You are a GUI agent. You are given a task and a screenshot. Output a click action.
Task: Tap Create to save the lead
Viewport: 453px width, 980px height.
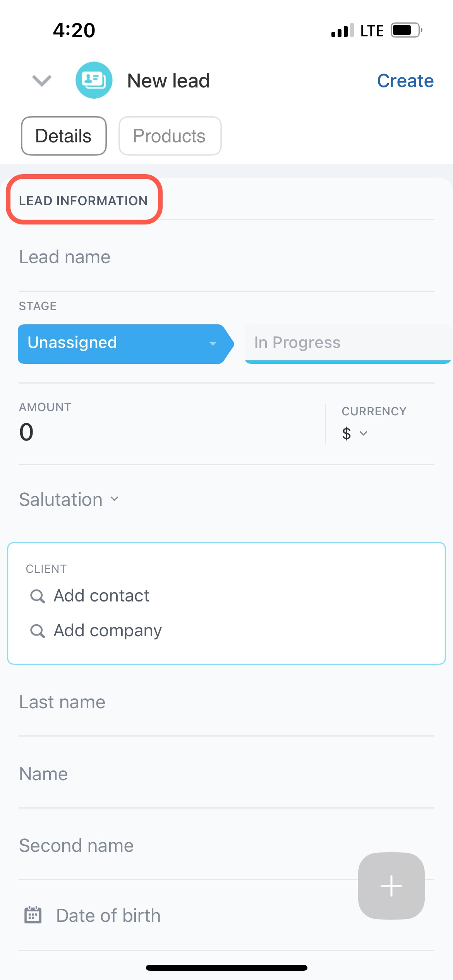tap(405, 81)
